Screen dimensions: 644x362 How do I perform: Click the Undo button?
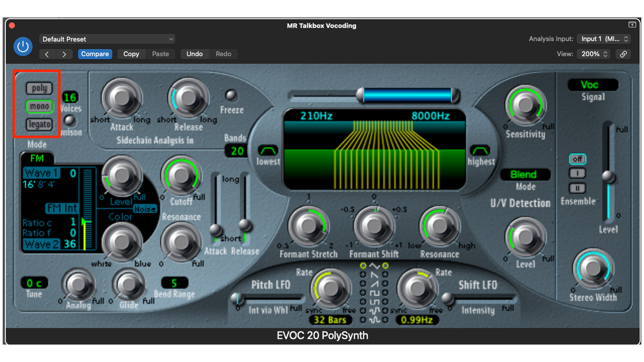coord(195,54)
